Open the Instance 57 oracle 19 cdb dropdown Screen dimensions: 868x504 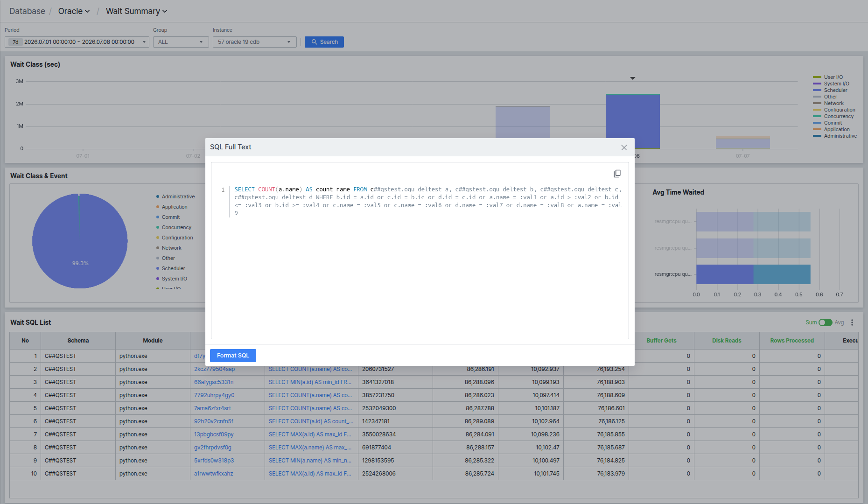pyautogui.click(x=255, y=42)
